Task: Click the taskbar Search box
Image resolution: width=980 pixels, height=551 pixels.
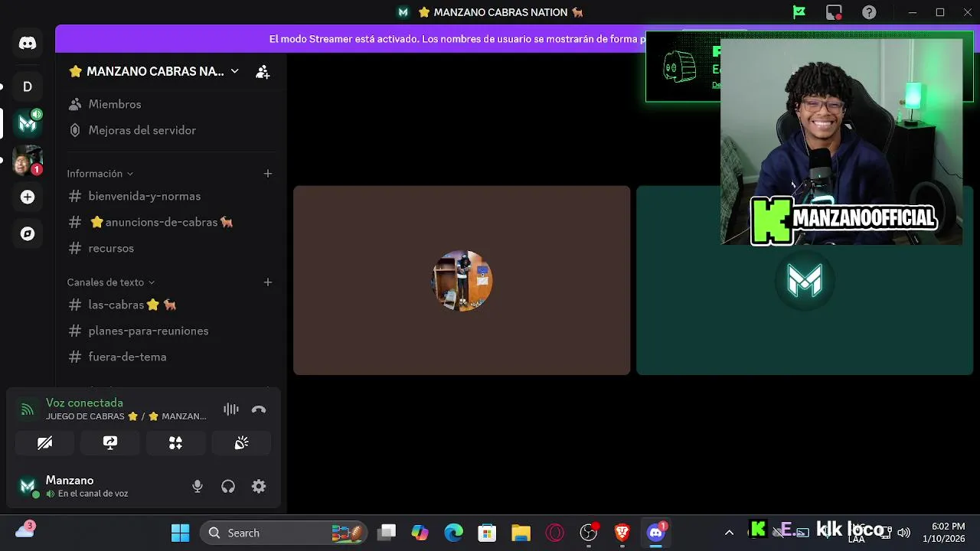Action: 284,533
